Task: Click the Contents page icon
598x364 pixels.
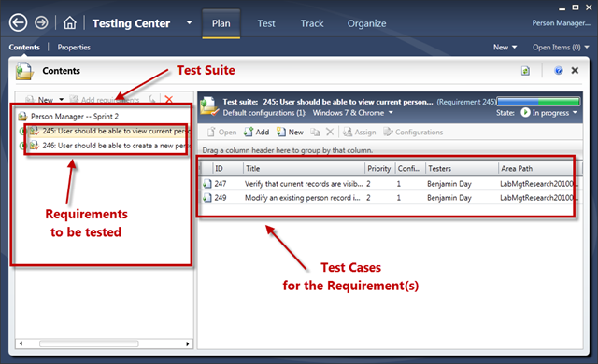Action: coord(24,71)
